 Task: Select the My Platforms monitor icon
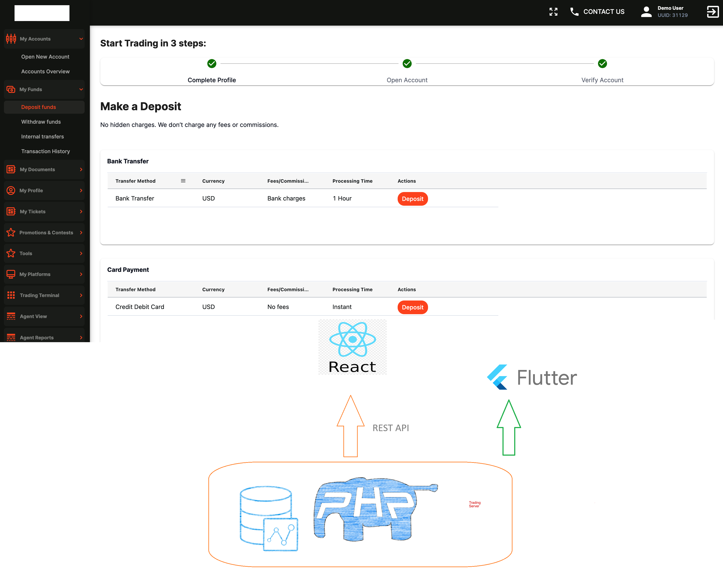[x=11, y=274]
